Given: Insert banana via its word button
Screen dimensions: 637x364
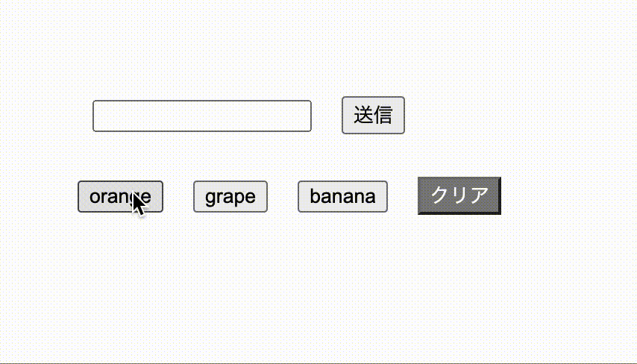Looking at the screenshot, I should [342, 197].
